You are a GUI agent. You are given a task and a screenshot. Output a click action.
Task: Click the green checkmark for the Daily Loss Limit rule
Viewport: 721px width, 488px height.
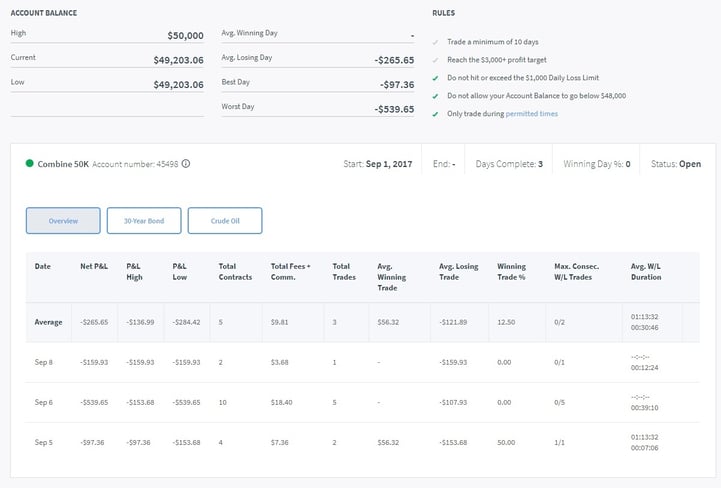click(435, 79)
